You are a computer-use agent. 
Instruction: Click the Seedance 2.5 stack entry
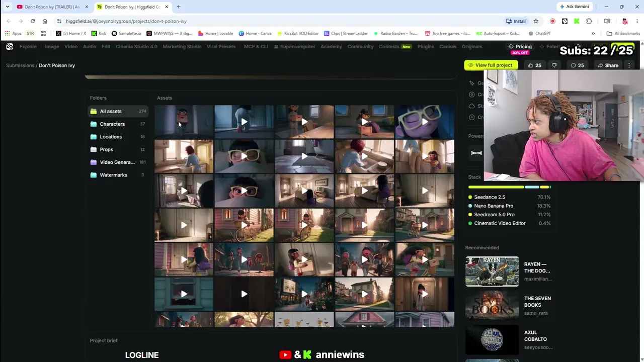(x=509, y=197)
